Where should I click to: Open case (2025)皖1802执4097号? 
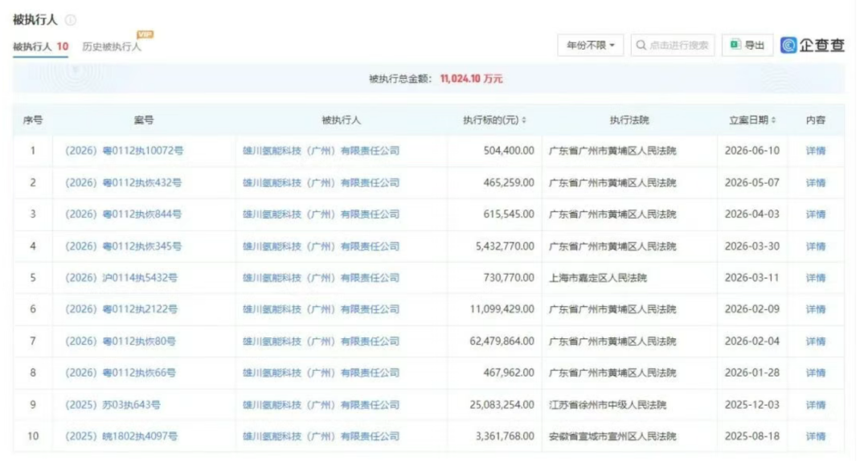121,437
